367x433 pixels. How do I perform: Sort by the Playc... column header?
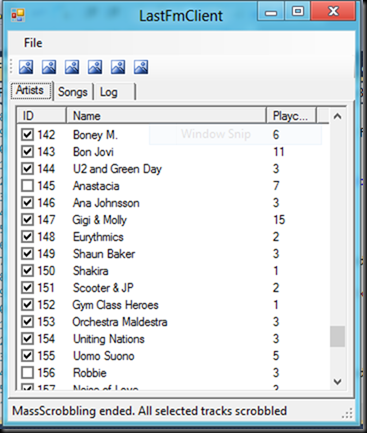(291, 116)
